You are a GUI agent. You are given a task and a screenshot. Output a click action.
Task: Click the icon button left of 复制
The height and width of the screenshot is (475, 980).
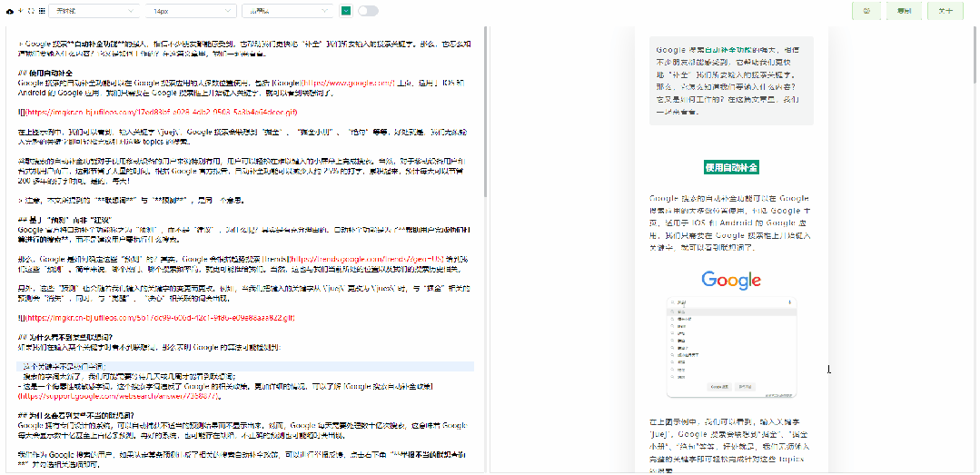point(866,11)
